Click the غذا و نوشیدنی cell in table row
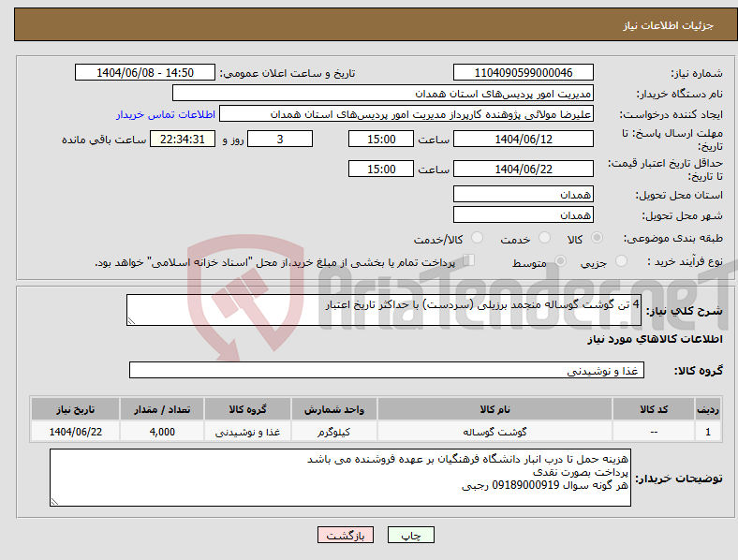 (247, 432)
